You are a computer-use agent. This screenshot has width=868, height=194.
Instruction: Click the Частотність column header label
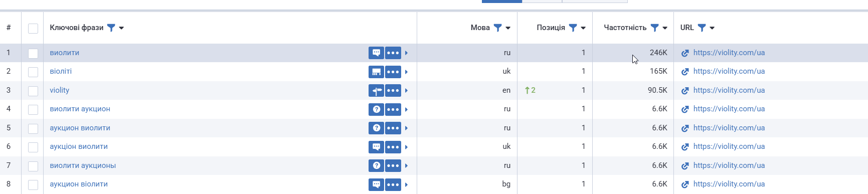point(625,28)
